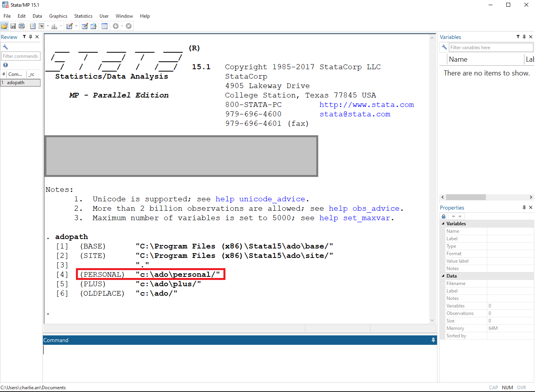Open the User menu
The width and height of the screenshot is (535, 392).
pos(104,16)
